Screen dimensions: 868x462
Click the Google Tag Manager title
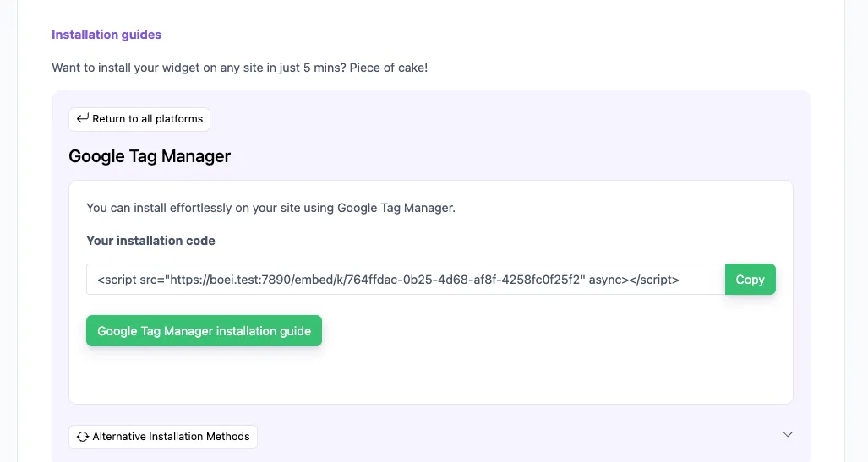point(150,156)
